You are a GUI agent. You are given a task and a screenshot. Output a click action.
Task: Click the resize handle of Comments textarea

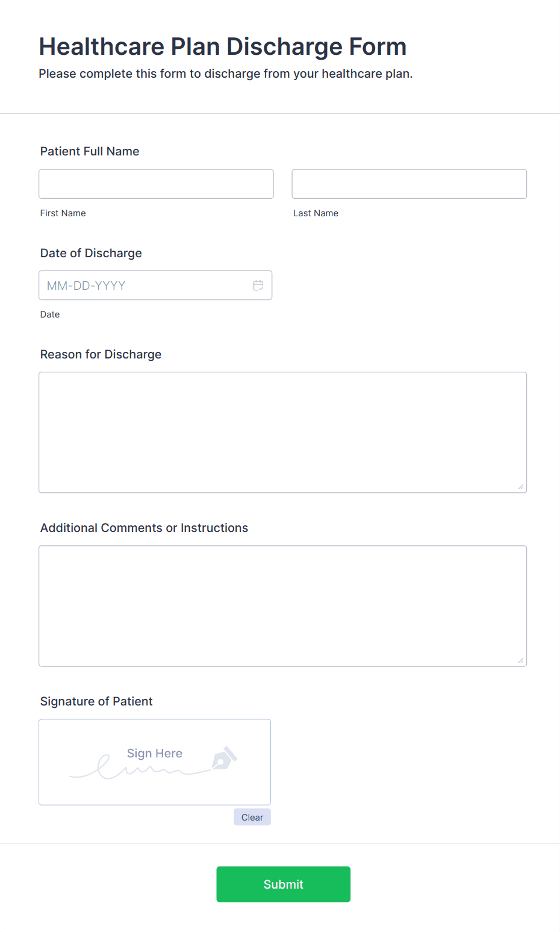pos(521,661)
